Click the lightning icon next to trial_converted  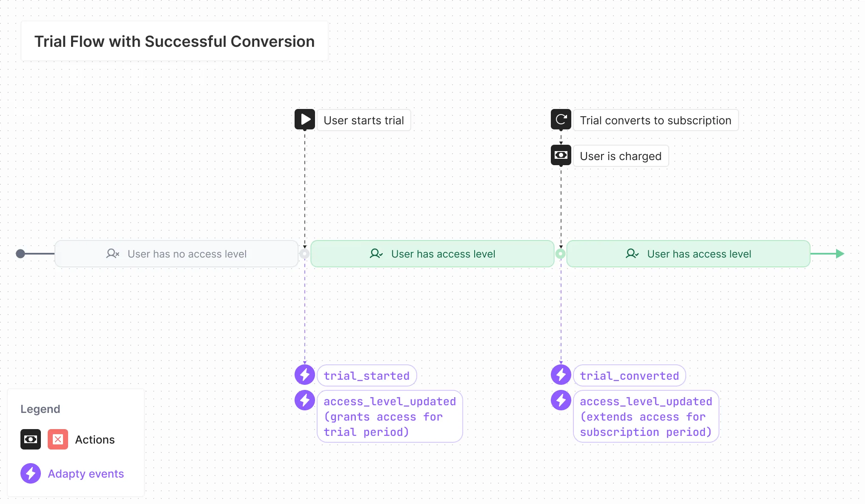click(561, 375)
